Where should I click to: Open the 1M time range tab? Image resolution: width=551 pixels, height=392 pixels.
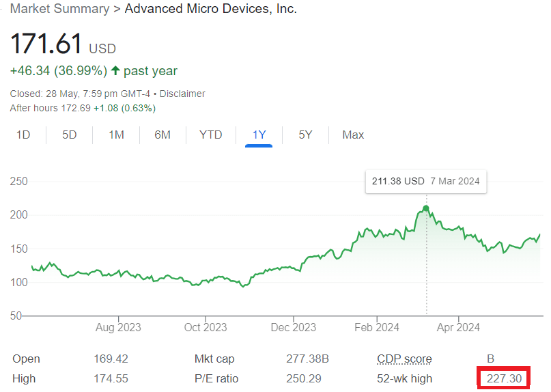point(116,135)
